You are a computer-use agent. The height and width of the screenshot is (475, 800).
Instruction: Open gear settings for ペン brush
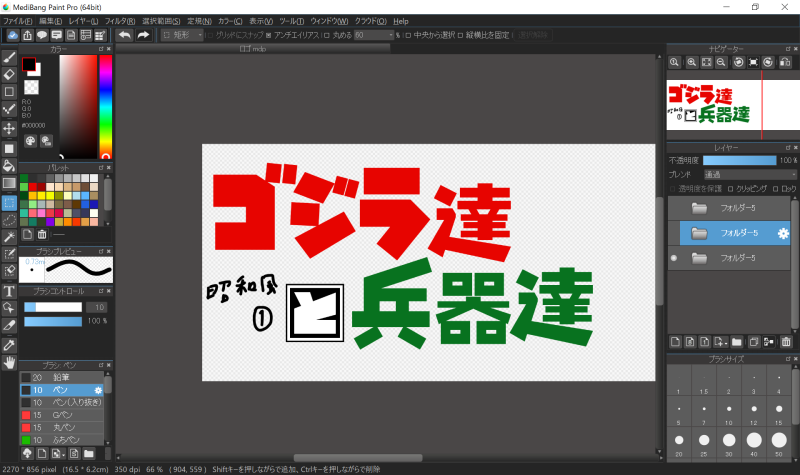click(x=98, y=390)
